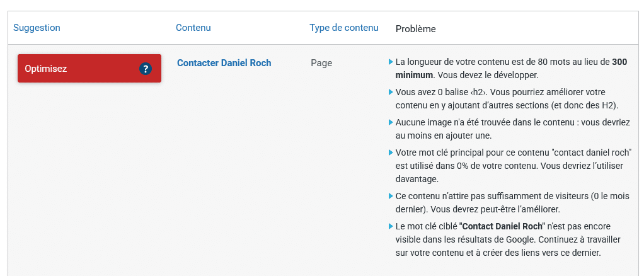Click the bold "Contact Daniel Roch" keyword

tap(502, 226)
